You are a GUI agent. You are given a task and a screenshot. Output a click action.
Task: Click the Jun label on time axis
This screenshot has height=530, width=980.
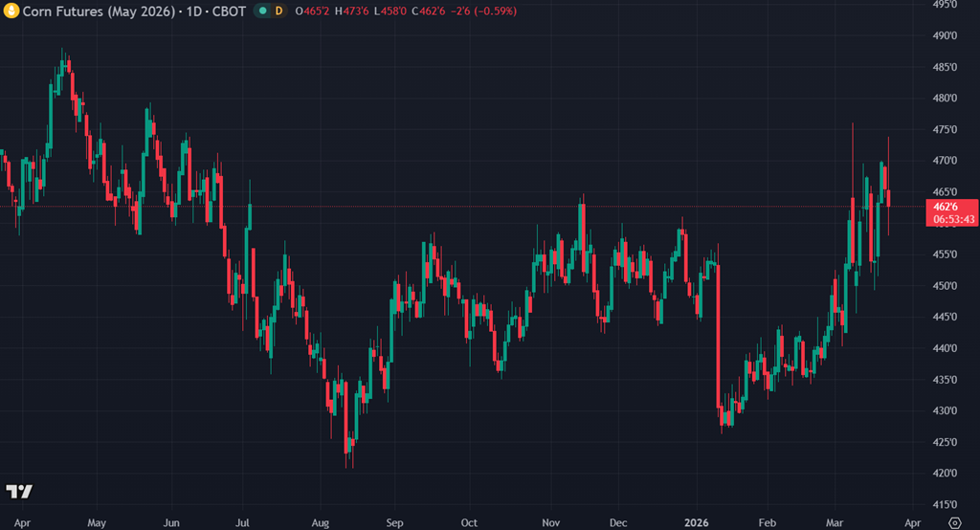171,522
